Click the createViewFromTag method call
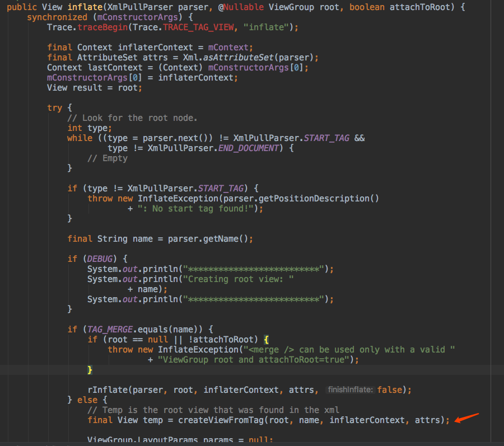 pyautogui.click(x=221, y=420)
